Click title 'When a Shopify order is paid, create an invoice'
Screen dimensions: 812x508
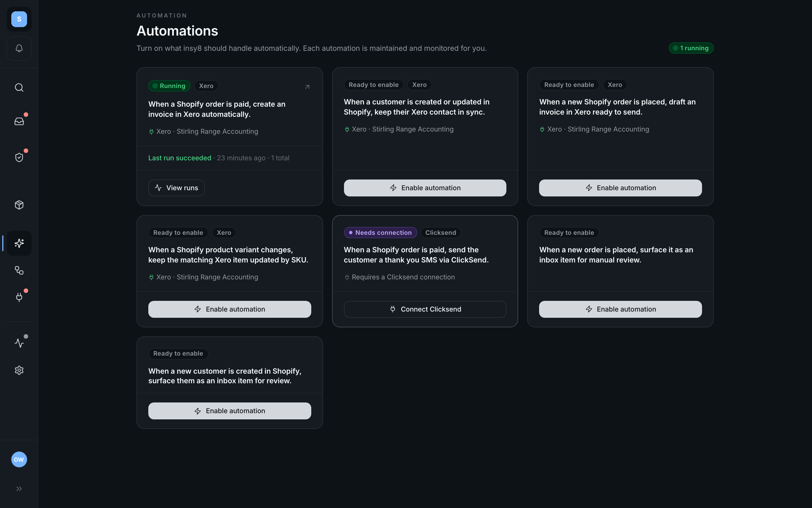click(217, 109)
